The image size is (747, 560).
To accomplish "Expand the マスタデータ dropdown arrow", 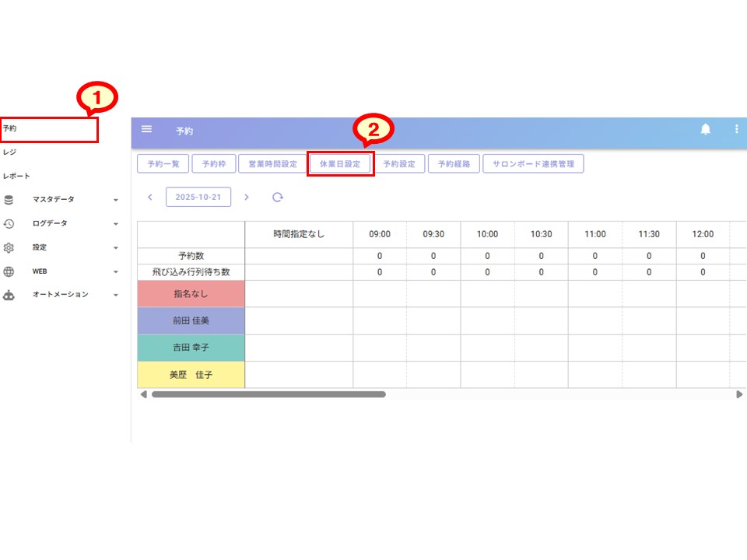I will pyautogui.click(x=116, y=201).
